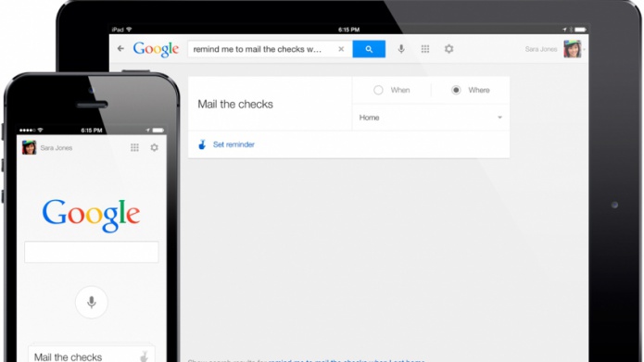This screenshot has width=644, height=362.
Task: Clear the iPad search query with X
Action: (341, 49)
